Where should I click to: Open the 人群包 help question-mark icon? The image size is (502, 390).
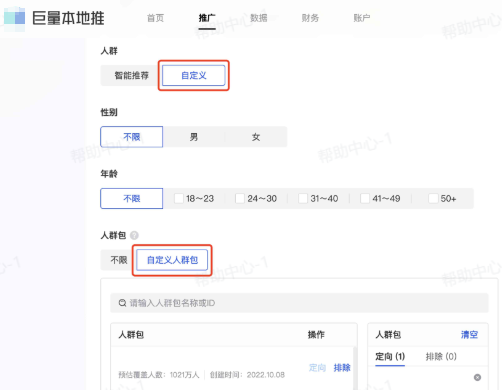pos(134,235)
